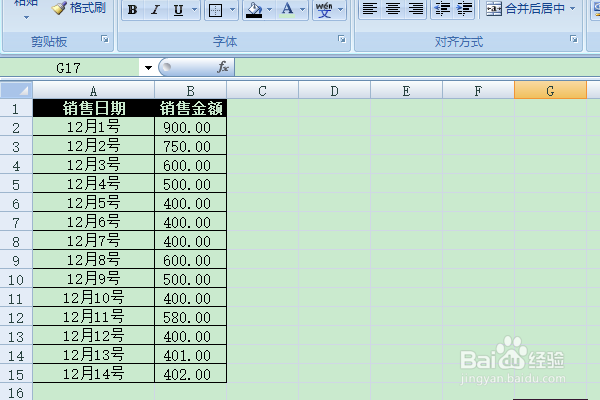Open font color dropdown arrow
This screenshot has width=600, height=400.
pyautogui.click(x=302, y=10)
